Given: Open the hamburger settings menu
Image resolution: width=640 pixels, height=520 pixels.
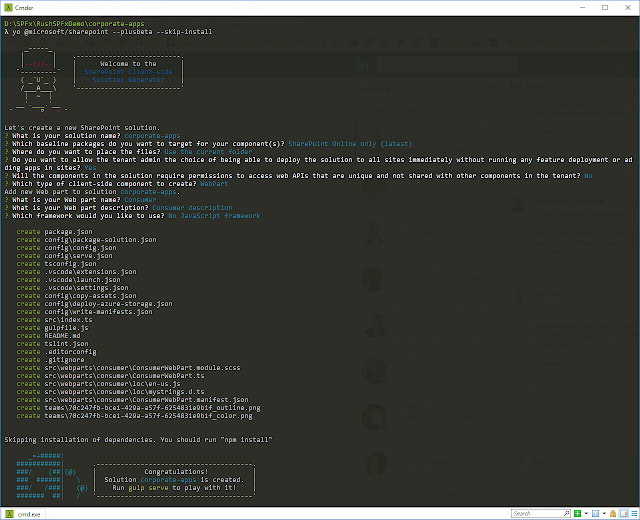Looking at the screenshot, I should 634,513.
